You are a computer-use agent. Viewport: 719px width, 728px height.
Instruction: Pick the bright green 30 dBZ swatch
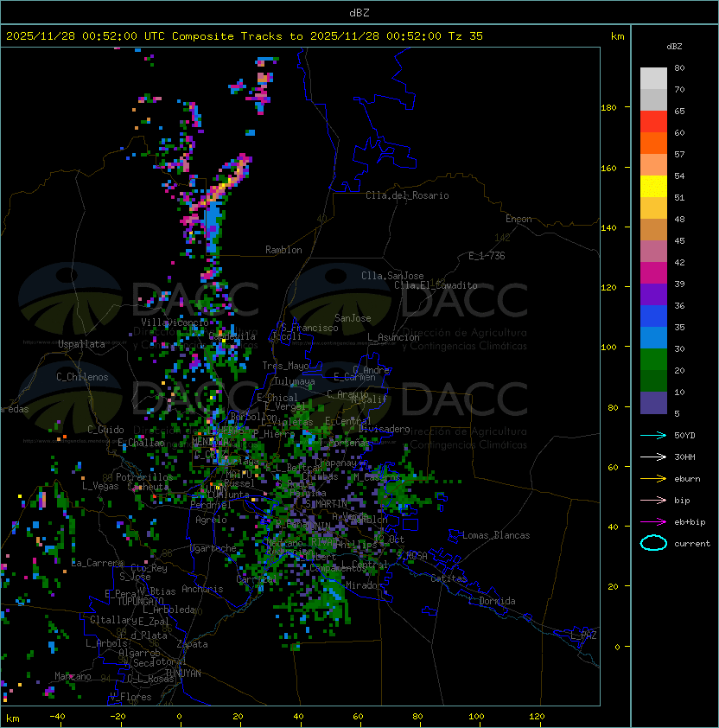653,360
